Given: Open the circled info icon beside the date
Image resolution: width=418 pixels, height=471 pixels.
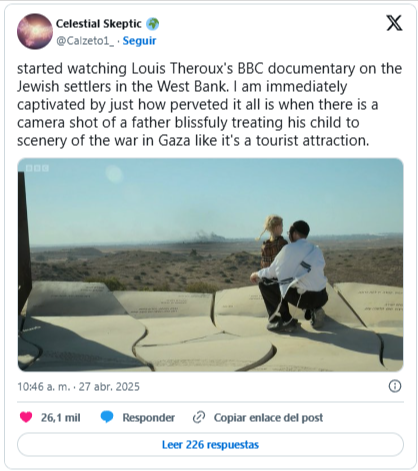Looking at the screenshot, I should 395,386.
